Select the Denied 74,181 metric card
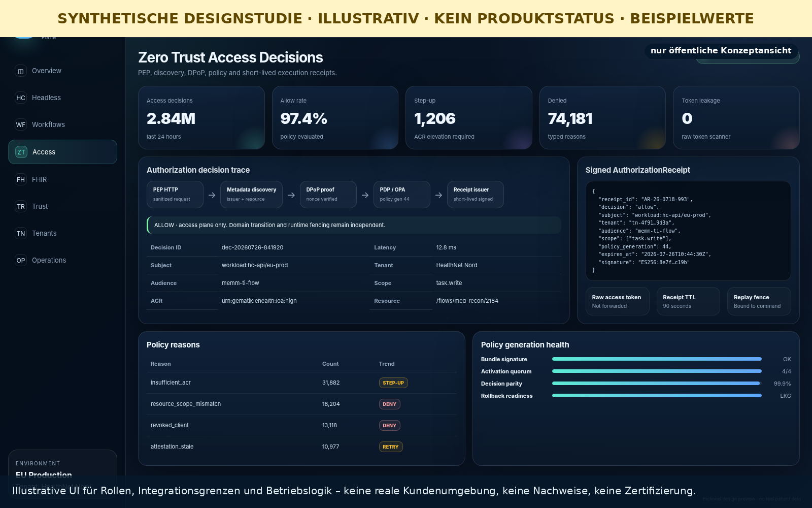The image size is (812, 508). 602,118
